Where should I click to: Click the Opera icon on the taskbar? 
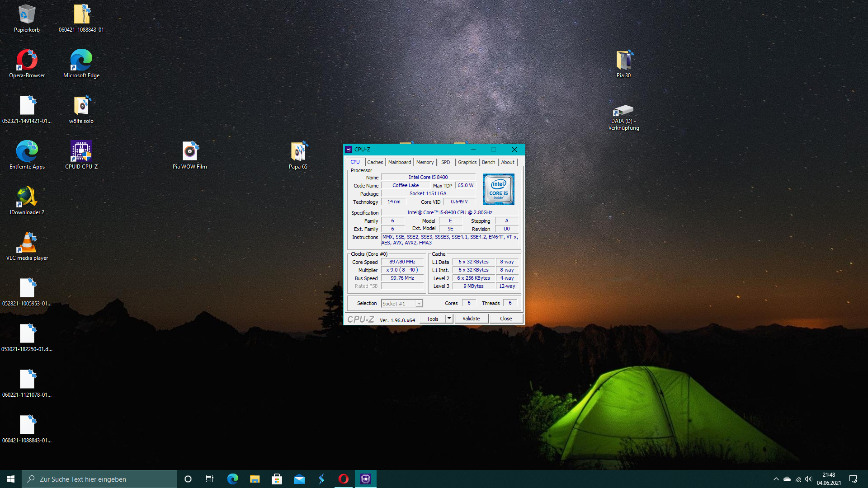tap(344, 479)
